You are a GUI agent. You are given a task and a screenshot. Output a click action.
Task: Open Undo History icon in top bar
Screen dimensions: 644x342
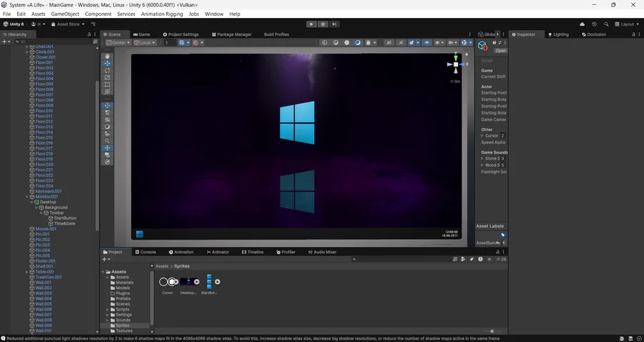point(594,24)
